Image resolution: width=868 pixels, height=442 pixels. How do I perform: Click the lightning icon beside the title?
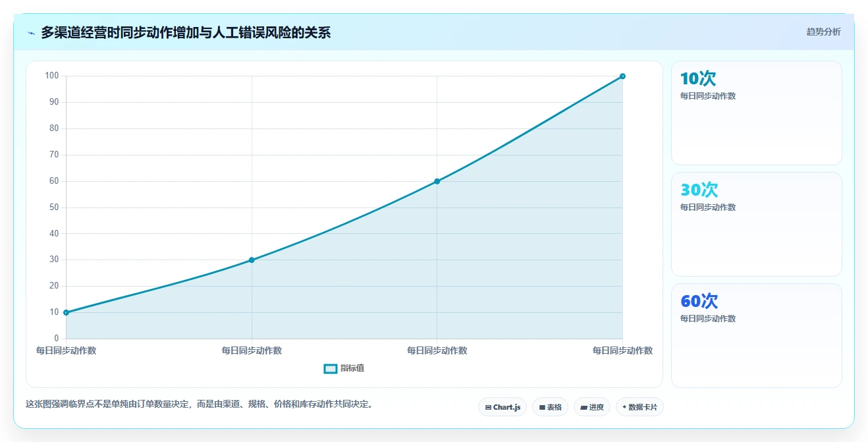pos(31,32)
